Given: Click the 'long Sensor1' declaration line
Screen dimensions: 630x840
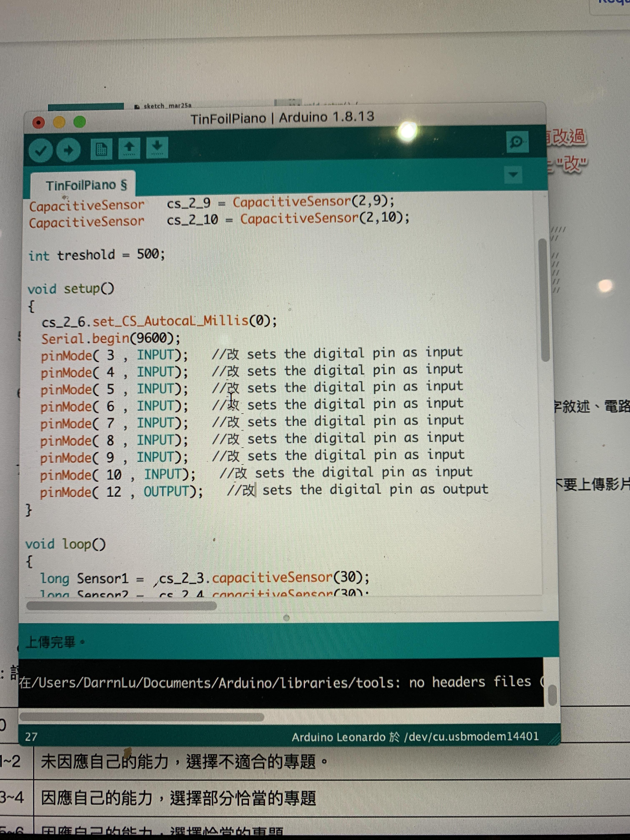Looking at the screenshot, I should pos(205,578).
